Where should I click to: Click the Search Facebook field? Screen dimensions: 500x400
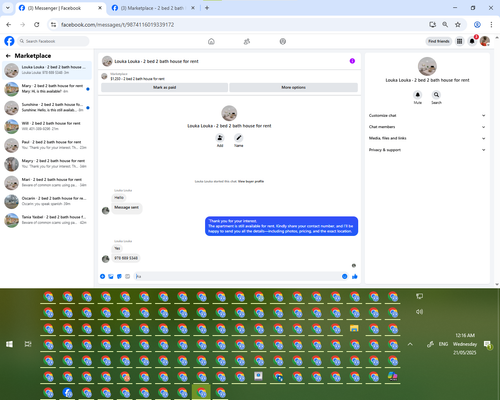[x=53, y=41]
